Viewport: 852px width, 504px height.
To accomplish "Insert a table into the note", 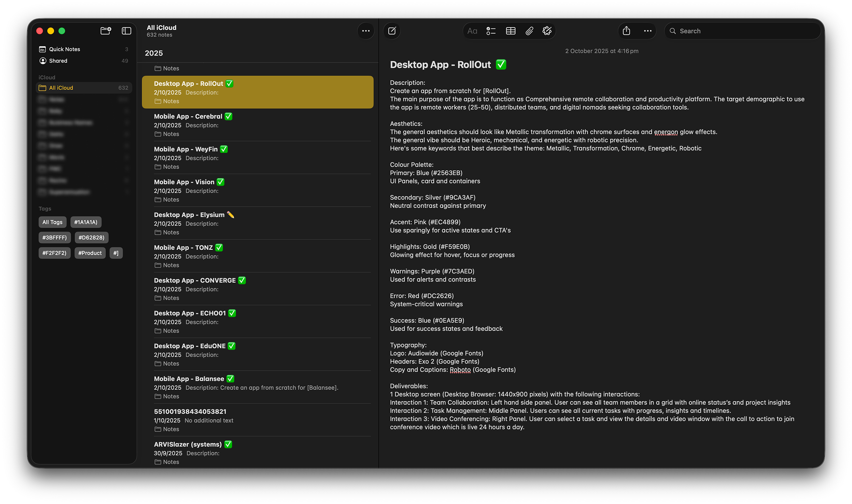I will (511, 31).
